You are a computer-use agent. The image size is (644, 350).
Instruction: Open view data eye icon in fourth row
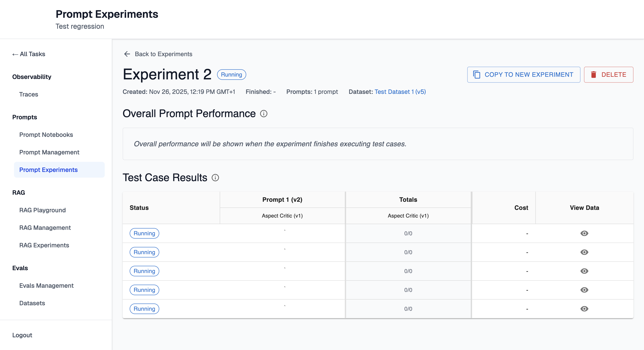[x=584, y=290]
